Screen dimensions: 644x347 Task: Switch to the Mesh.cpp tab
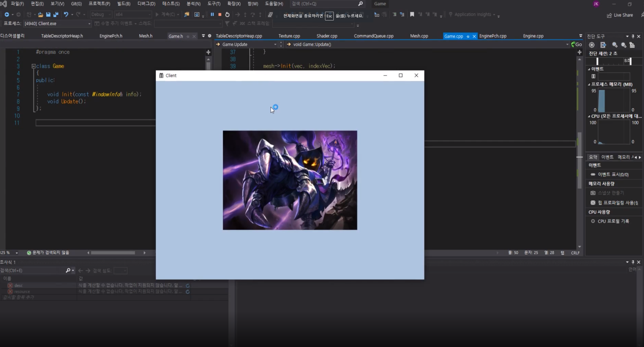click(x=419, y=36)
